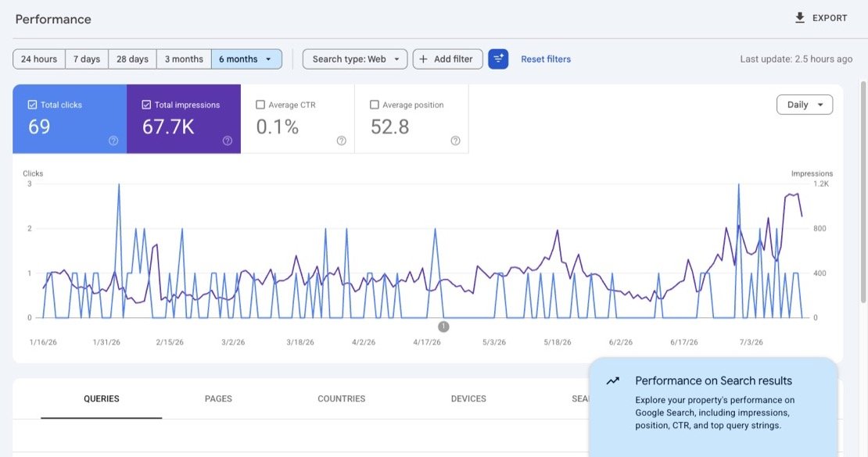This screenshot has width=868, height=457.
Task: Open the Daily granularity dropdown
Action: (805, 105)
